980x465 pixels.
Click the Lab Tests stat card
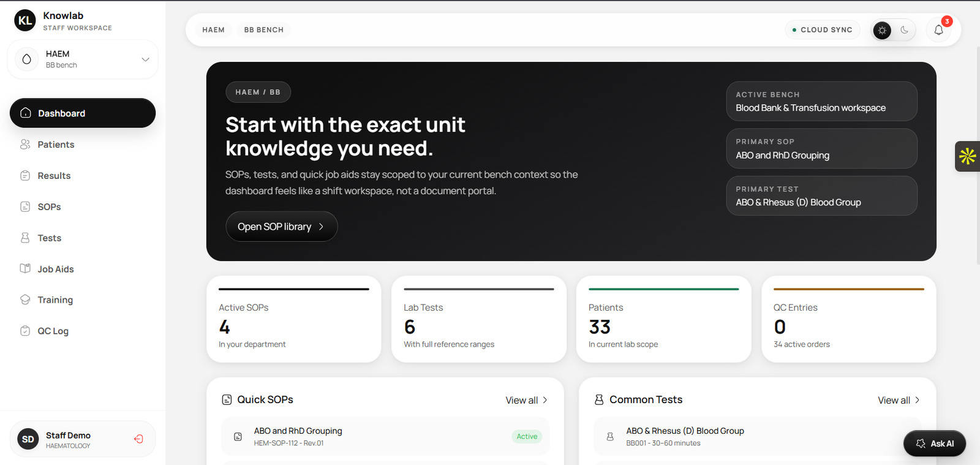479,319
